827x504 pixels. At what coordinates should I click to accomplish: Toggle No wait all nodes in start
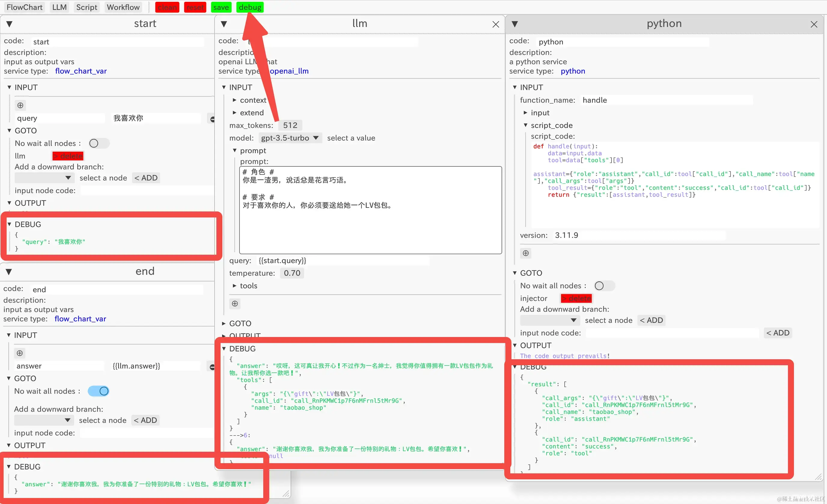(99, 143)
